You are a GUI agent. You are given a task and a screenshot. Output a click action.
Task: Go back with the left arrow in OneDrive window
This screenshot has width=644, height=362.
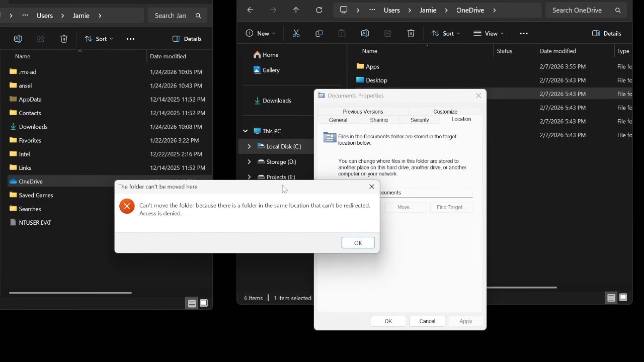coord(250,10)
